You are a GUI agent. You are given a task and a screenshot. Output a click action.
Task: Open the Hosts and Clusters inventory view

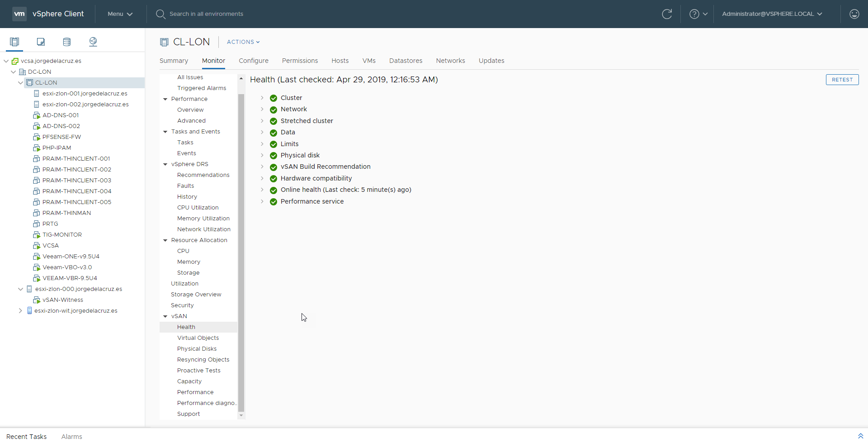pos(14,42)
